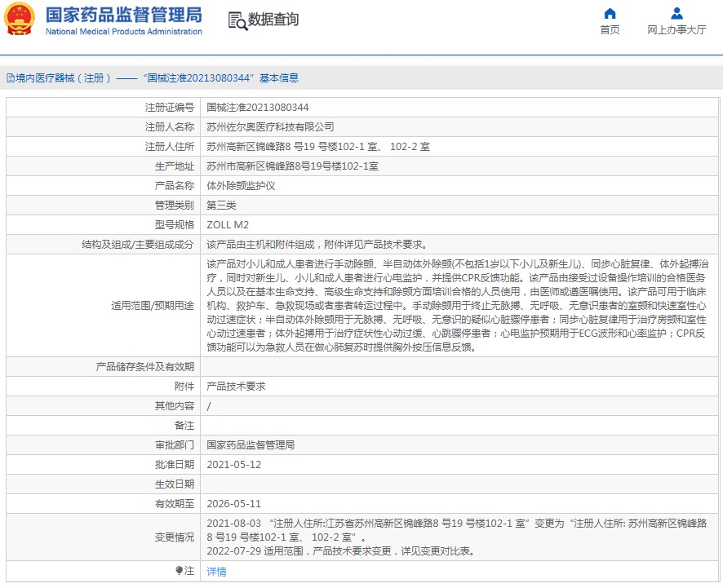723x588 pixels.
Task: Click the national emblem logo
Action: tap(20, 19)
